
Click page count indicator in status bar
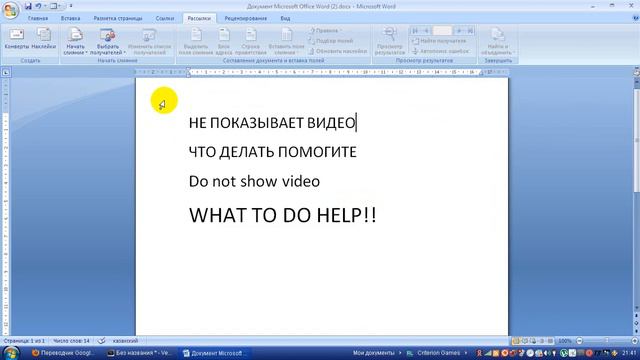point(24,341)
